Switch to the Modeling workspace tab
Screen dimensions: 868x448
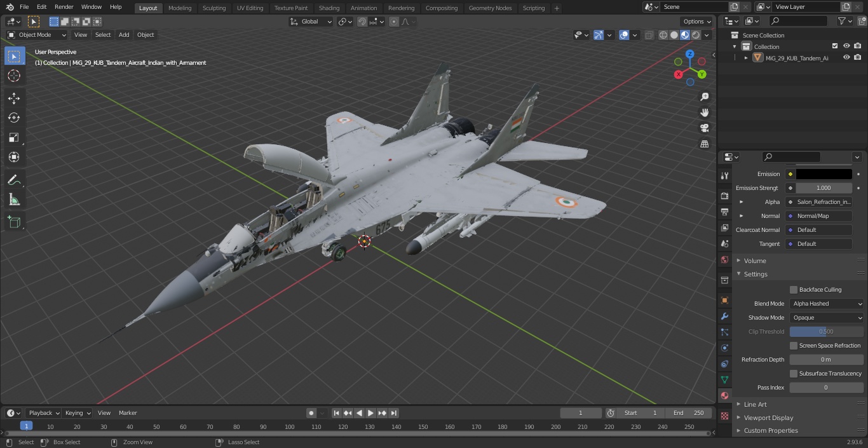tap(180, 8)
